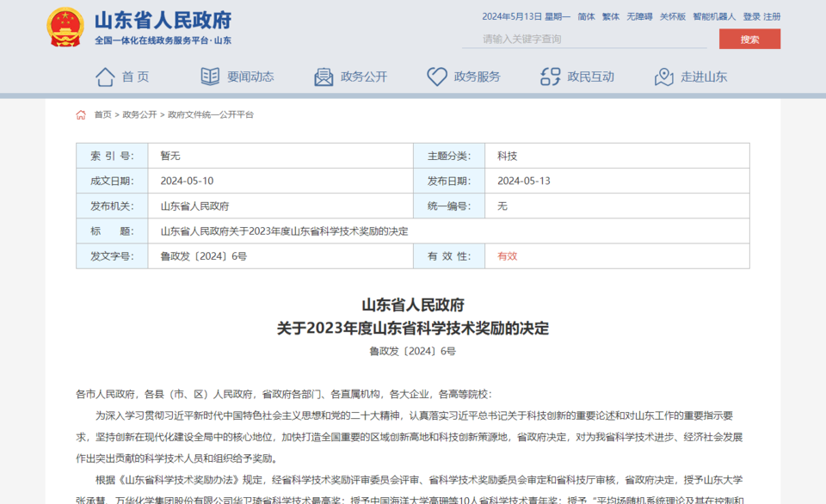The image size is (826, 504).
Task: Click the 政务公开 document icon
Action: point(324,77)
